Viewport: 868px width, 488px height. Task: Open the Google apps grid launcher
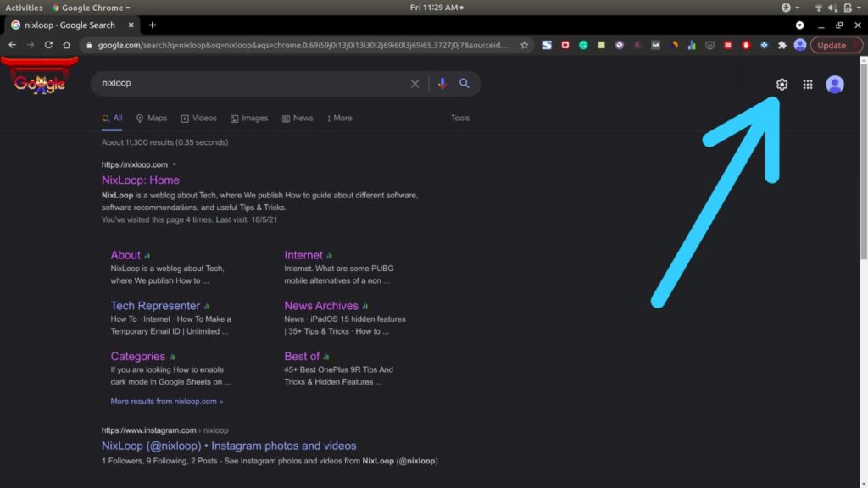[808, 84]
